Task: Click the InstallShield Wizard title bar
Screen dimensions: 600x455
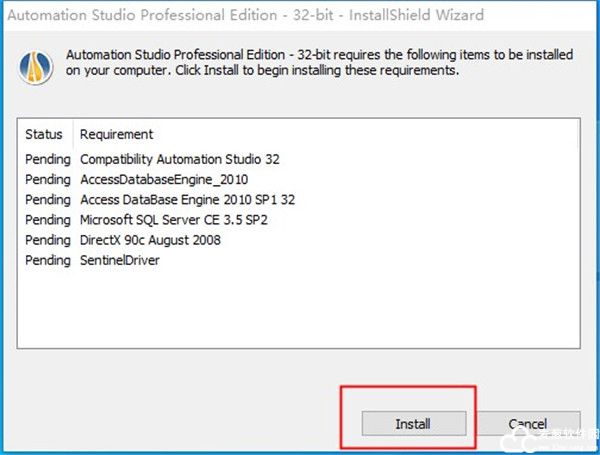Action: (x=300, y=15)
